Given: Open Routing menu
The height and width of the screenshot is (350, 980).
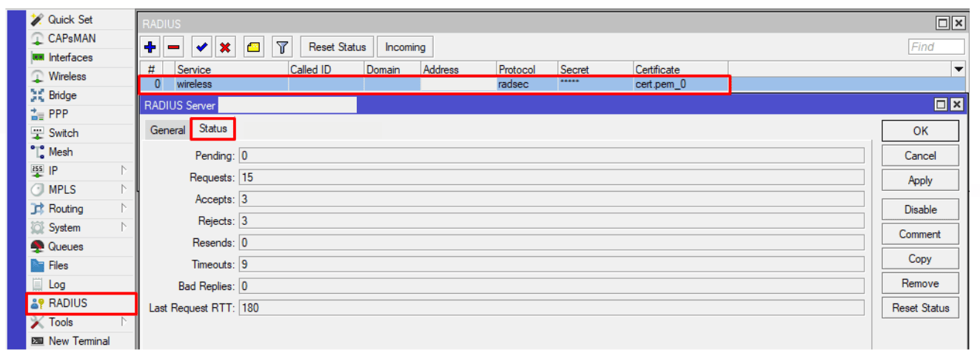Looking at the screenshot, I should click(x=66, y=209).
